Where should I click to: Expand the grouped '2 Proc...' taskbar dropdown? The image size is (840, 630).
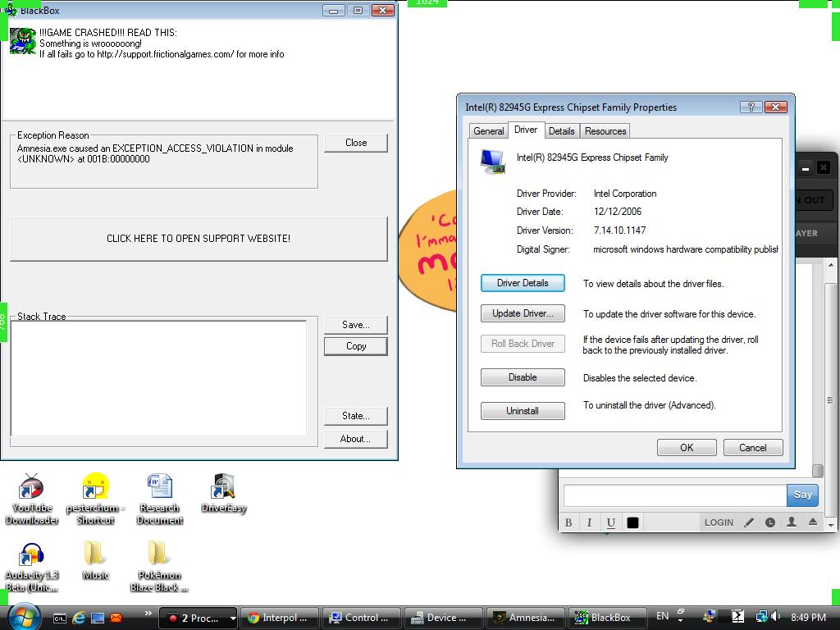point(233,619)
